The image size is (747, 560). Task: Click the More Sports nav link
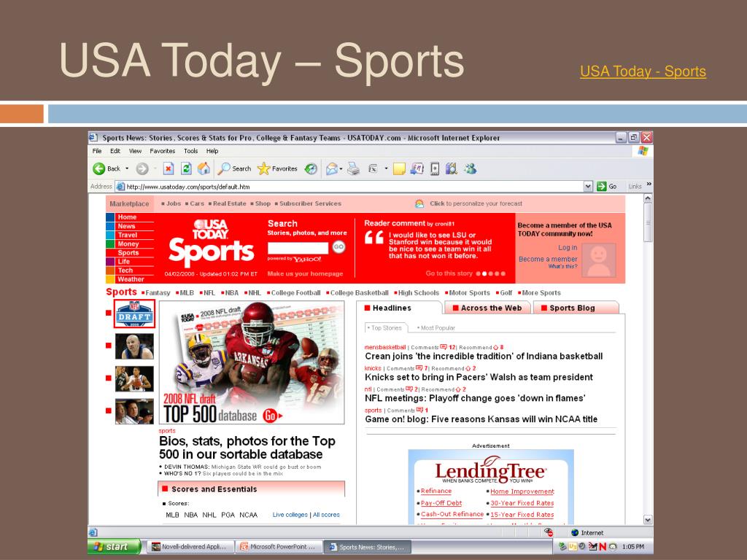(541, 293)
